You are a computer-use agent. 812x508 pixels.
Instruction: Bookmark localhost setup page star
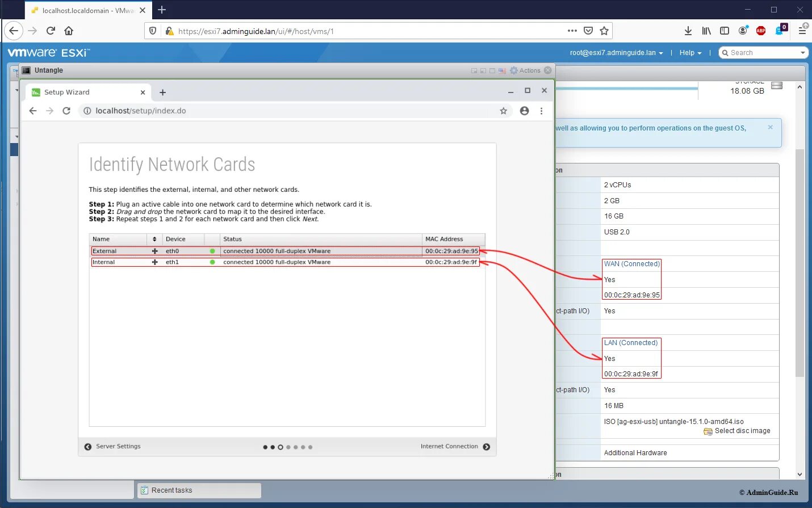(x=503, y=111)
